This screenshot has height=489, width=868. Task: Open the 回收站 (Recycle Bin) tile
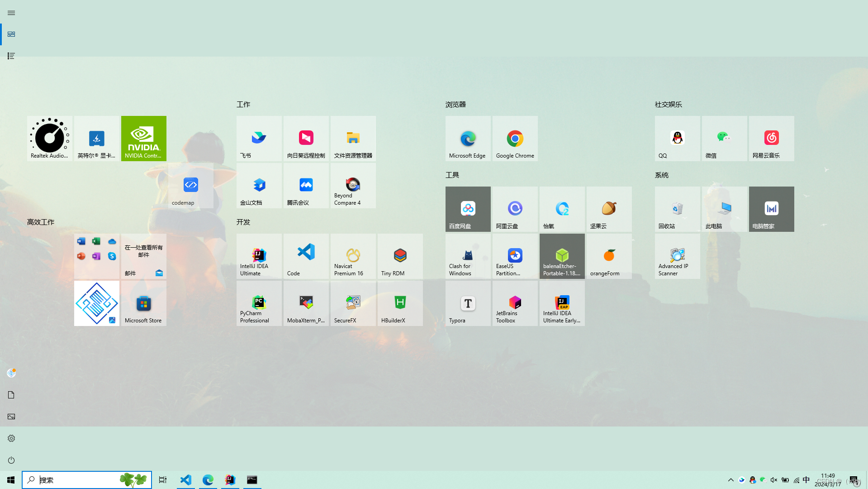(x=678, y=209)
